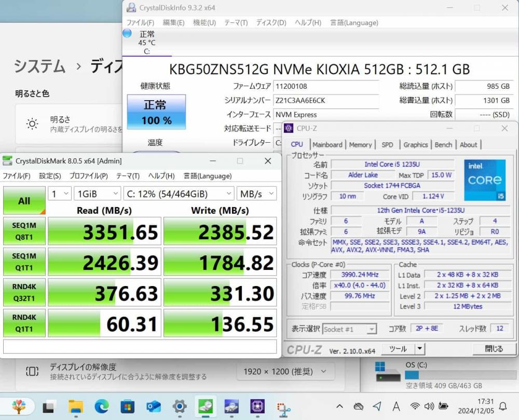Click CrystalDiskInfo title bar app icon

(x=131, y=8)
